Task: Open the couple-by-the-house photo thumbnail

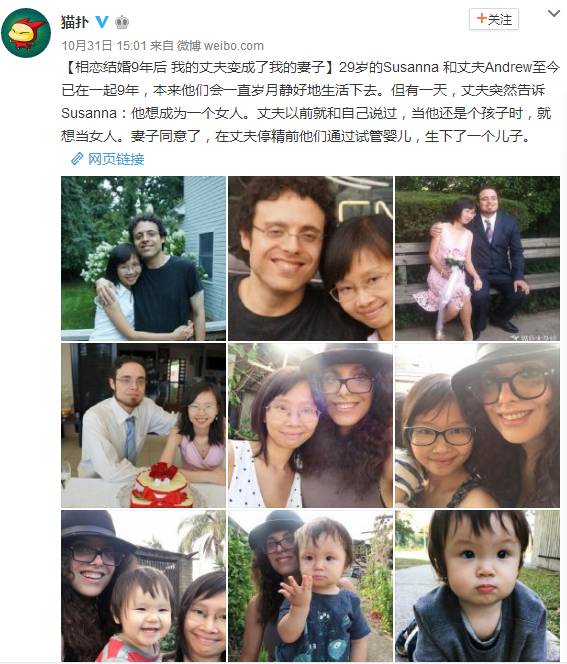Action: pyautogui.click(x=144, y=258)
